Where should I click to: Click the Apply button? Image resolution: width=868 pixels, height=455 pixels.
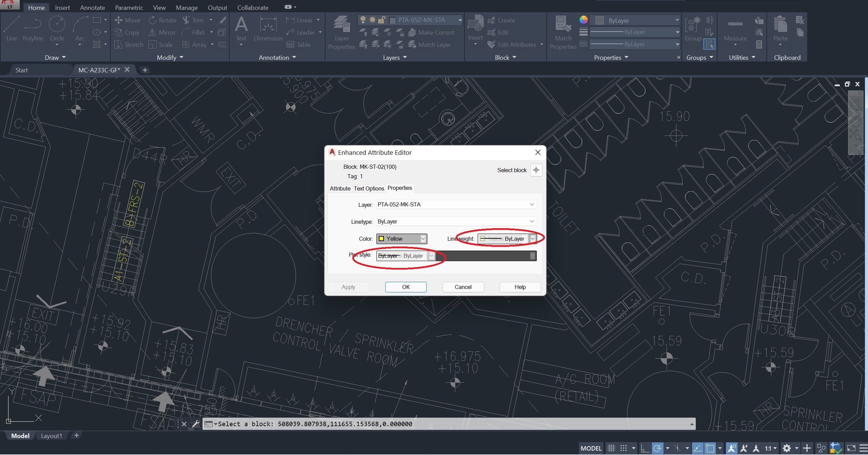pos(348,287)
